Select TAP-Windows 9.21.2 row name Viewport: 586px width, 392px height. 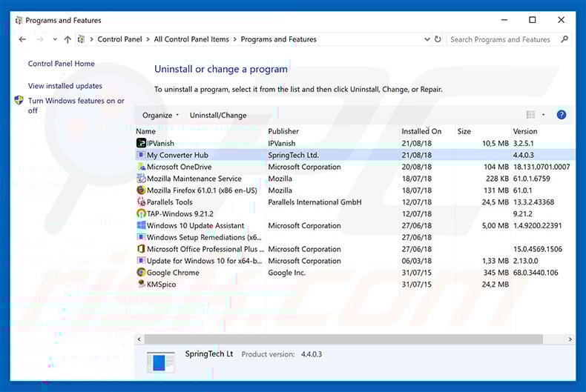(180, 213)
